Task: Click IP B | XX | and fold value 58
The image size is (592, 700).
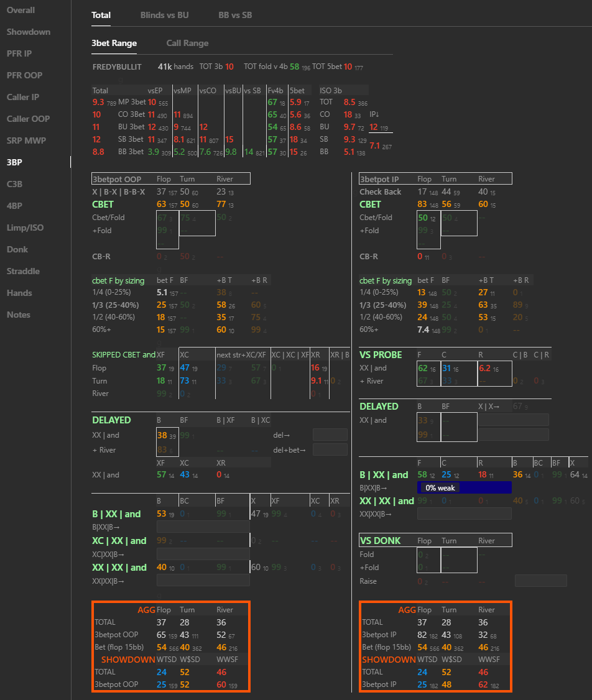Action: (x=422, y=475)
